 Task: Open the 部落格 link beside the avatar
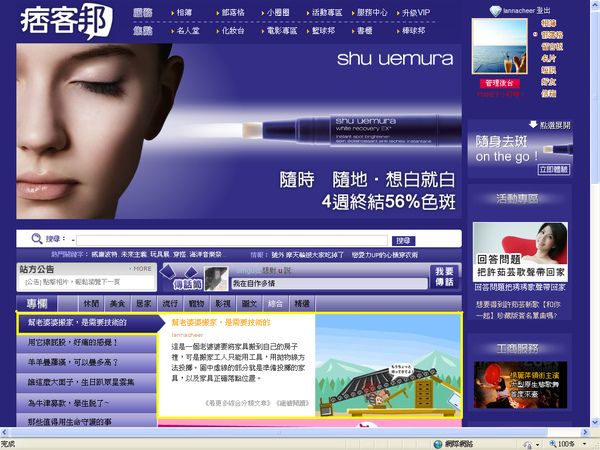coord(552,35)
